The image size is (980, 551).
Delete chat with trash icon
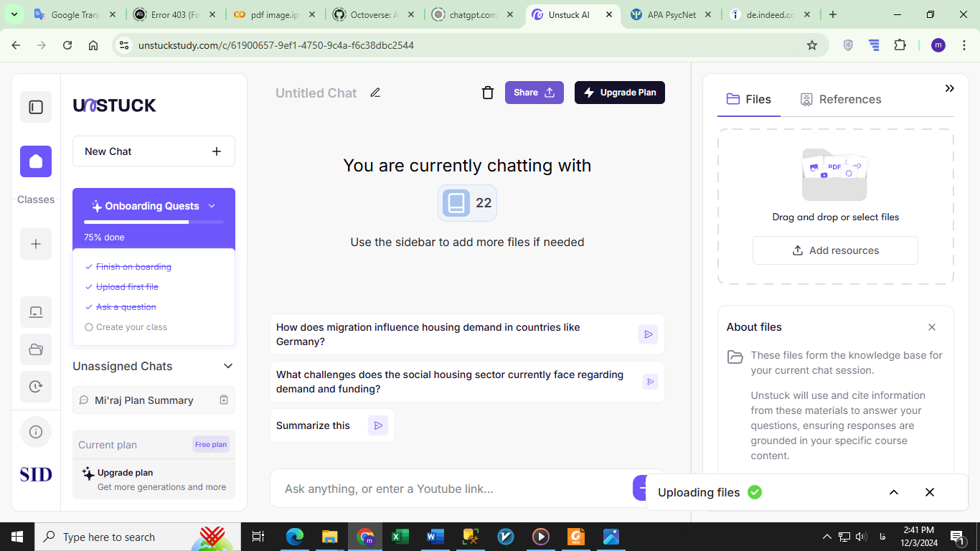coord(488,93)
